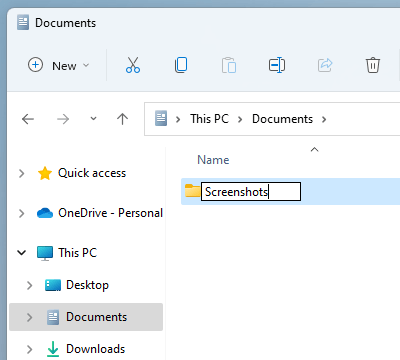Click the Paste clipboard icon
Screen dimensions: 400x360
click(229, 65)
